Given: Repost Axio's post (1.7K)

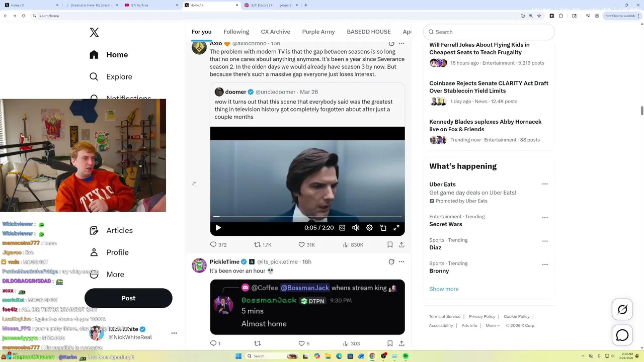Looking at the screenshot, I should [x=263, y=245].
